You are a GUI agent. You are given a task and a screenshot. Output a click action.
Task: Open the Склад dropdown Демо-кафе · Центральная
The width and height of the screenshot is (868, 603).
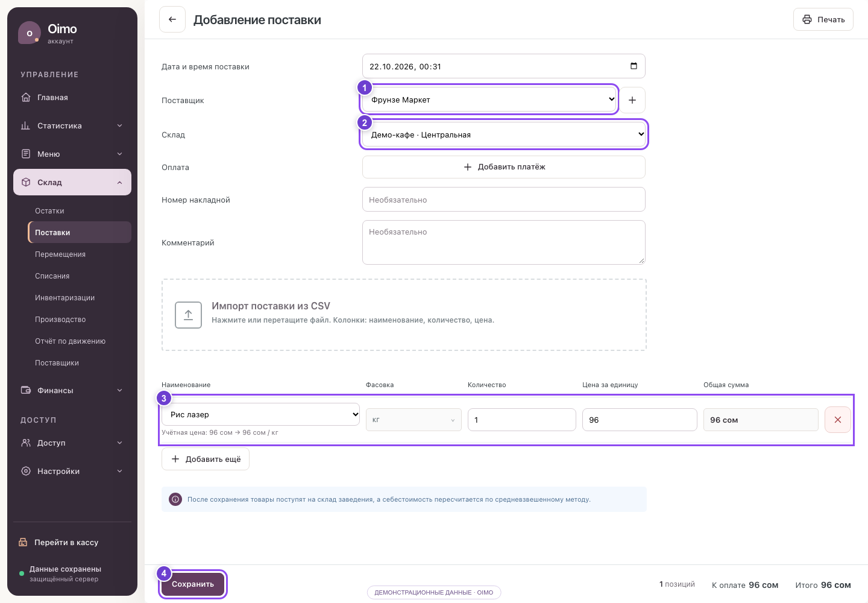(504, 134)
